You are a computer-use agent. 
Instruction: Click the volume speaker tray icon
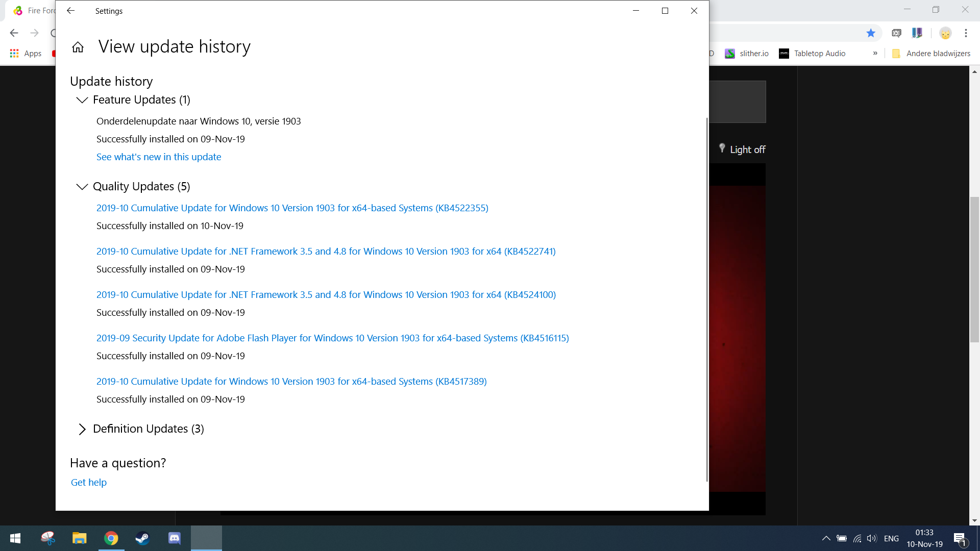pos(872,538)
